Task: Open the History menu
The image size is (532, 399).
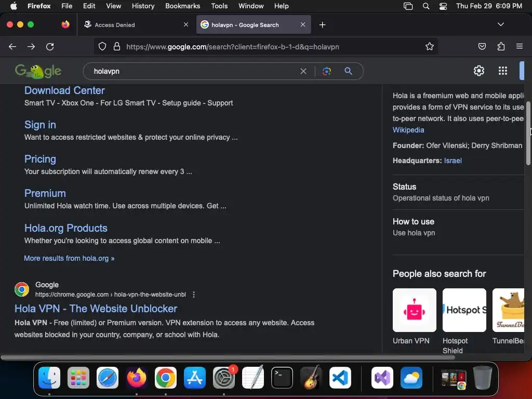Action: coord(143,6)
